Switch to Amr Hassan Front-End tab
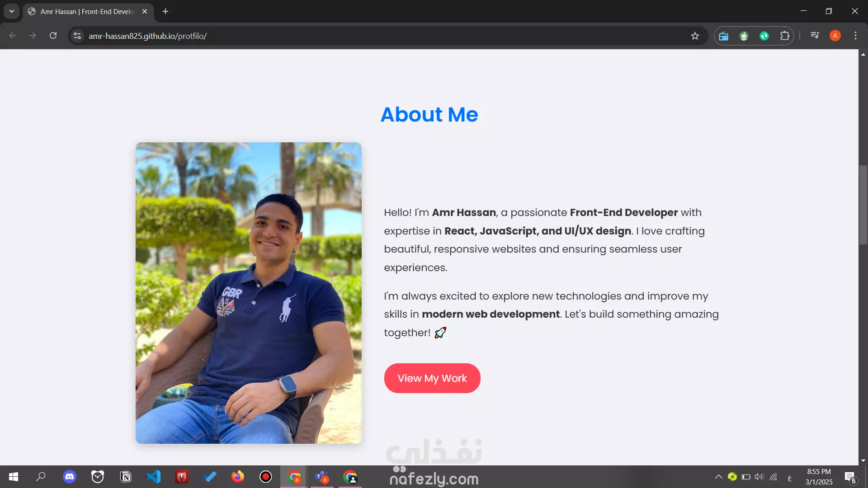 (x=86, y=12)
